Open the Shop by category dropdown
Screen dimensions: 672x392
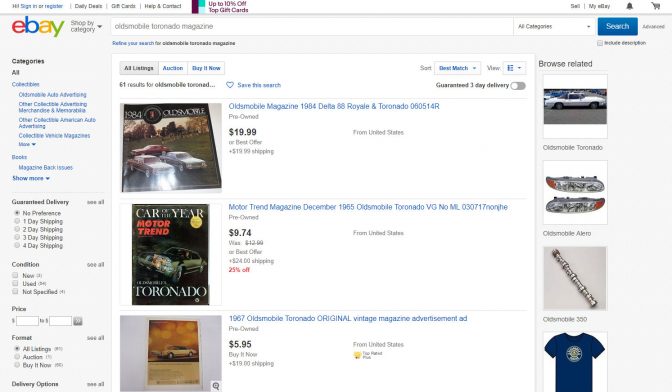[86, 26]
